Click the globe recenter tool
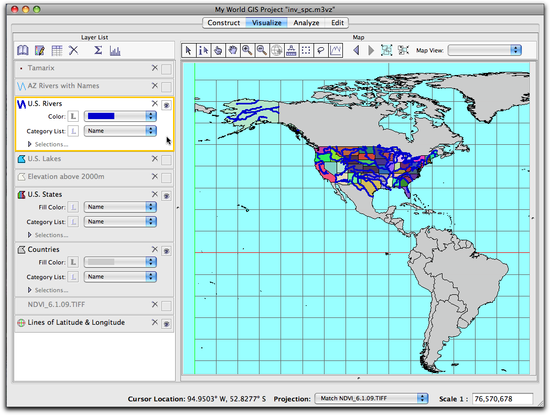 point(276,51)
